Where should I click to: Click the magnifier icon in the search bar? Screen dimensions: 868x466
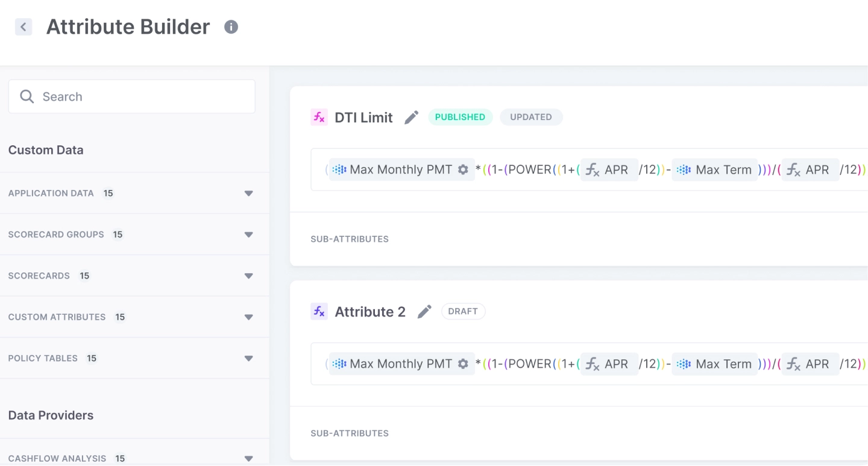click(x=27, y=96)
